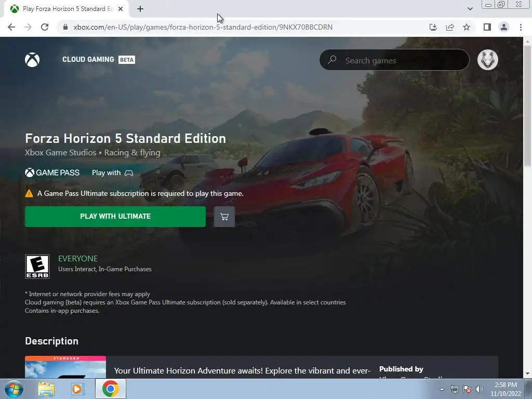This screenshot has width=532, height=399.
Task: Click the browser forward arrow
Action: point(28,27)
